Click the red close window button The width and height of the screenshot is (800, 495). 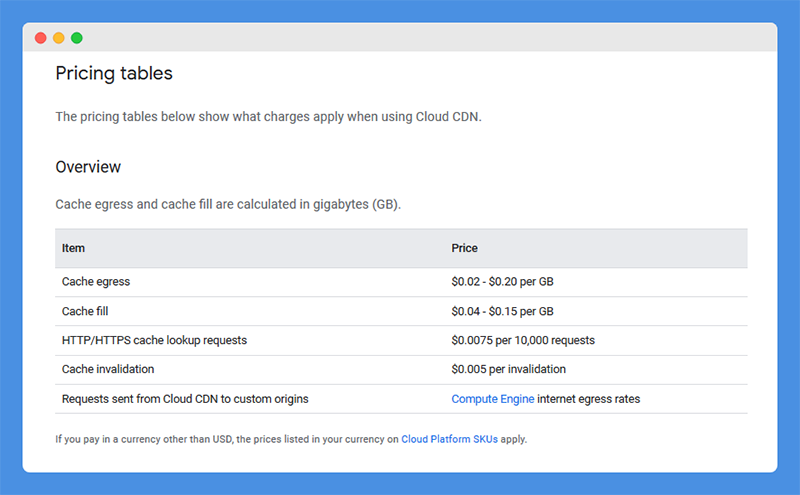(x=41, y=38)
